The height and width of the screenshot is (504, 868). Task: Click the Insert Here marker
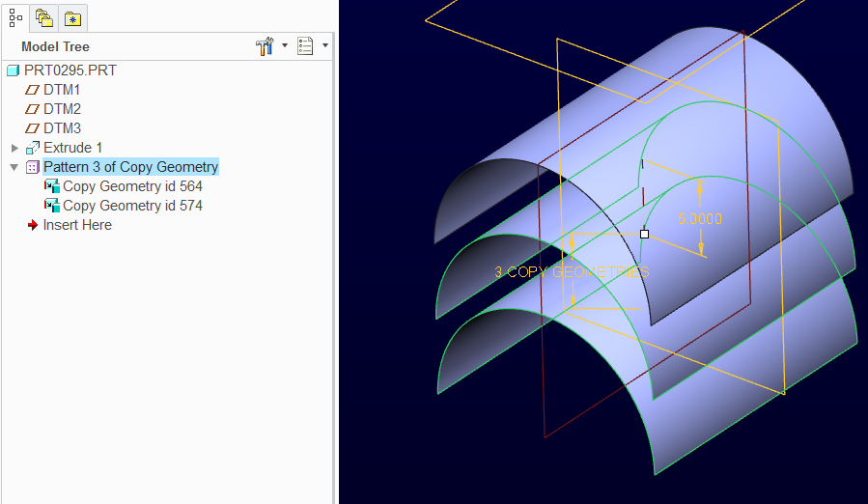pos(77,225)
